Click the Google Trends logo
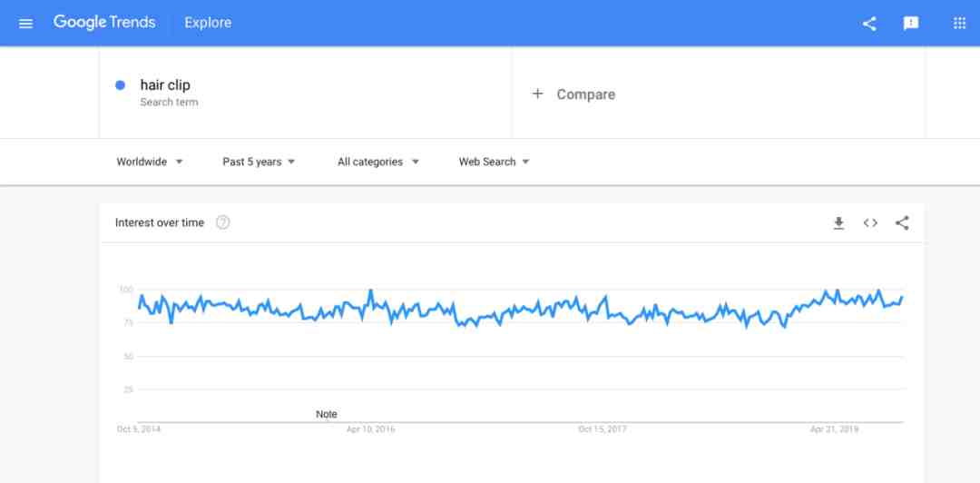This screenshot has height=483, width=980. pos(104,23)
